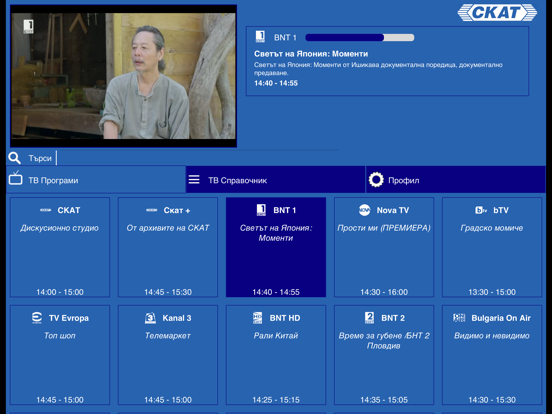Click Прости ми (ПРЕМИЕРА) program text
Screen dimensions: 552x414
[384, 228]
